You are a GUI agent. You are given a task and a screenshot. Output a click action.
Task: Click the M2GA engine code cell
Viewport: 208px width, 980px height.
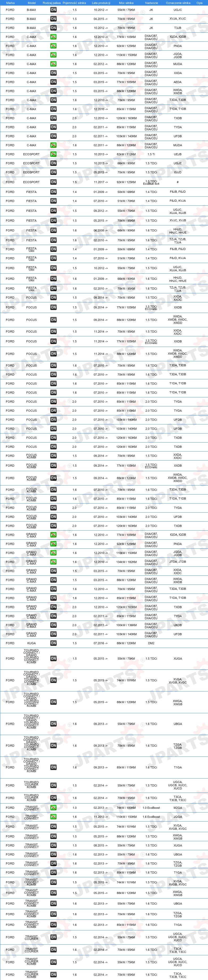177,808
